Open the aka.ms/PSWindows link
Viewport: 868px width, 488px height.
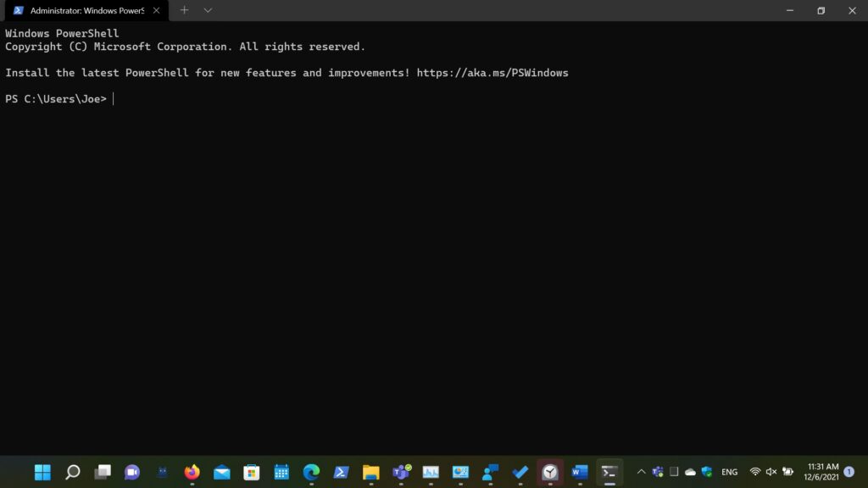coord(492,73)
